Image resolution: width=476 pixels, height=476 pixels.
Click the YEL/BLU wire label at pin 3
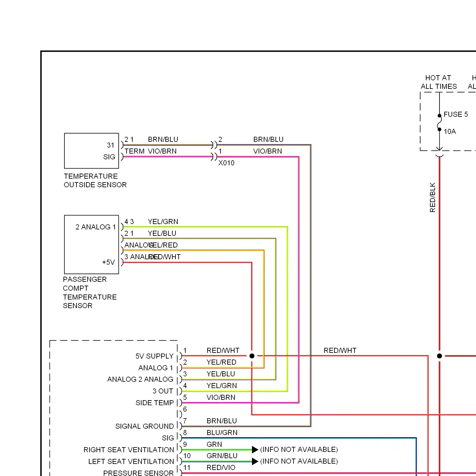pos(221,374)
